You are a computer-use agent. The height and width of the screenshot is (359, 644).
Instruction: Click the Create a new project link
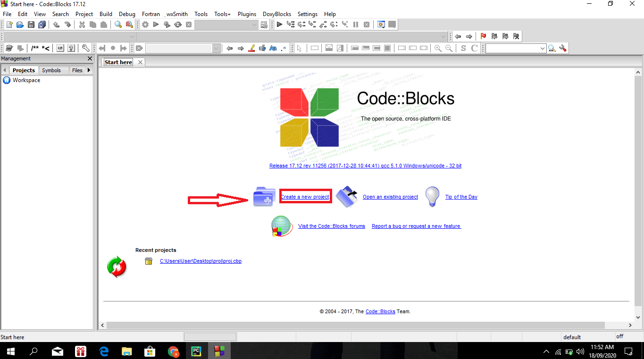[x=305, y=197]
